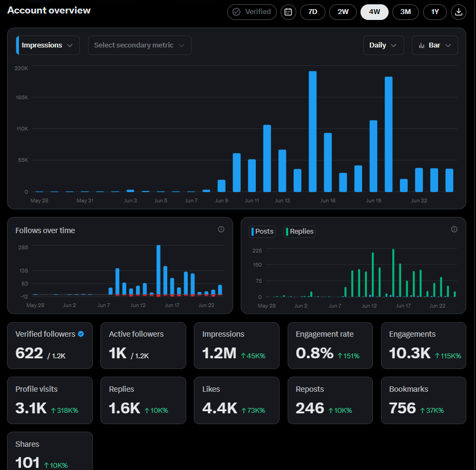Open info icon on Posts and Replies card

tap(454, 229)
